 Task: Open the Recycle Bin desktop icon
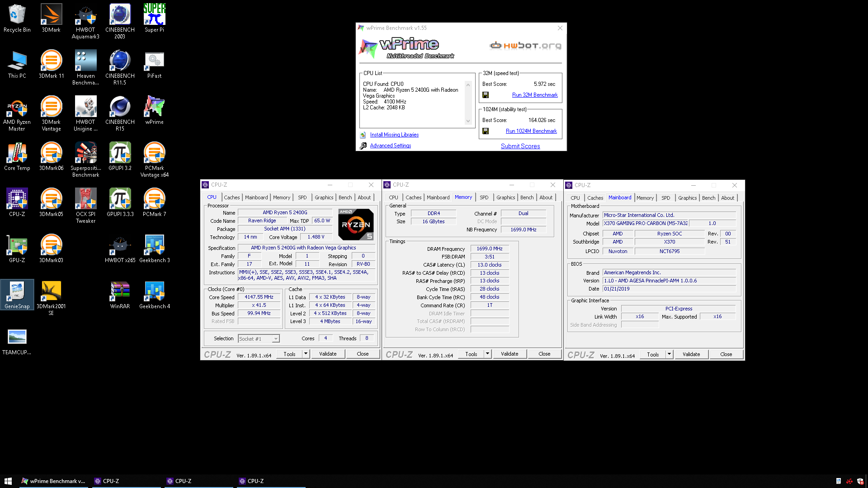pos(17,19)
